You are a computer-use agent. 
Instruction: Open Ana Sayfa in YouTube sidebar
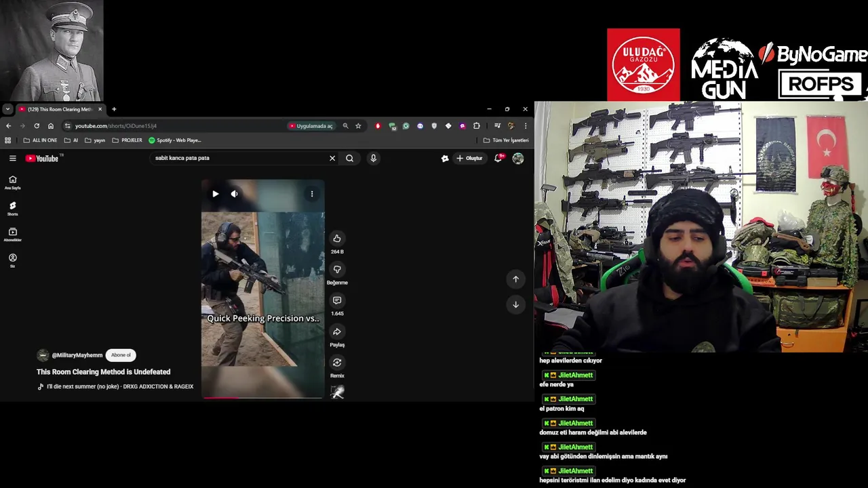click(x=12, y=182)
